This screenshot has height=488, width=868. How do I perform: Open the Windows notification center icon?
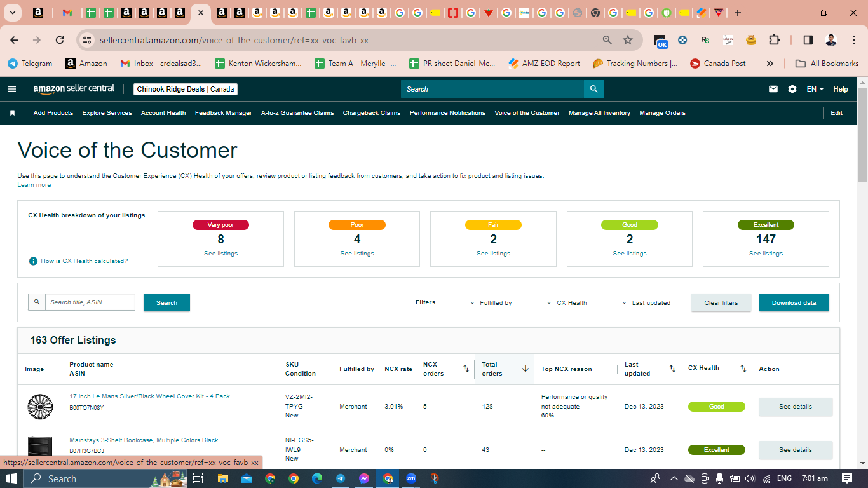(x=847, y=478)
